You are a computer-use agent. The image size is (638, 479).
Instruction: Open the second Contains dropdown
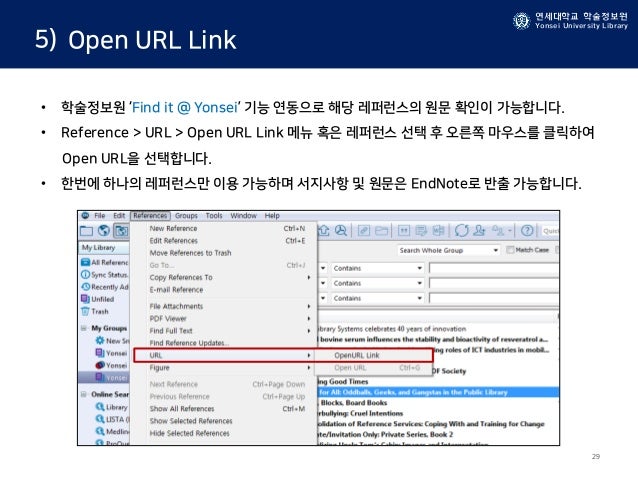378,283
